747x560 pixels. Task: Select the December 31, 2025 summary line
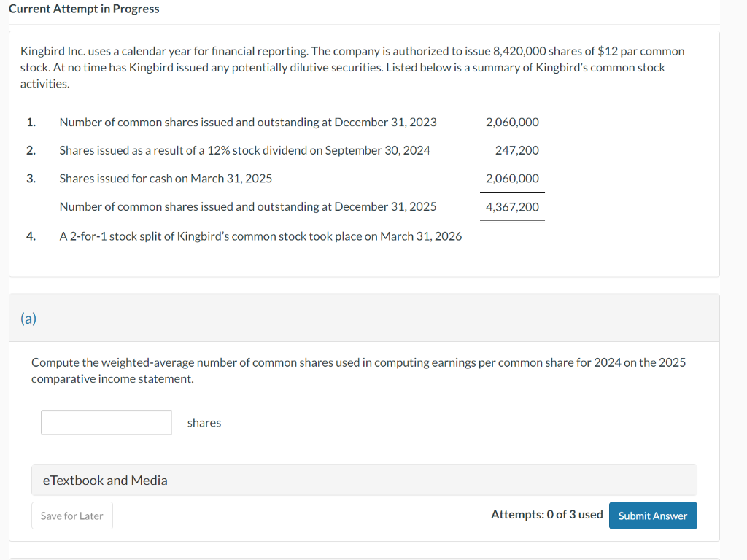247,206
